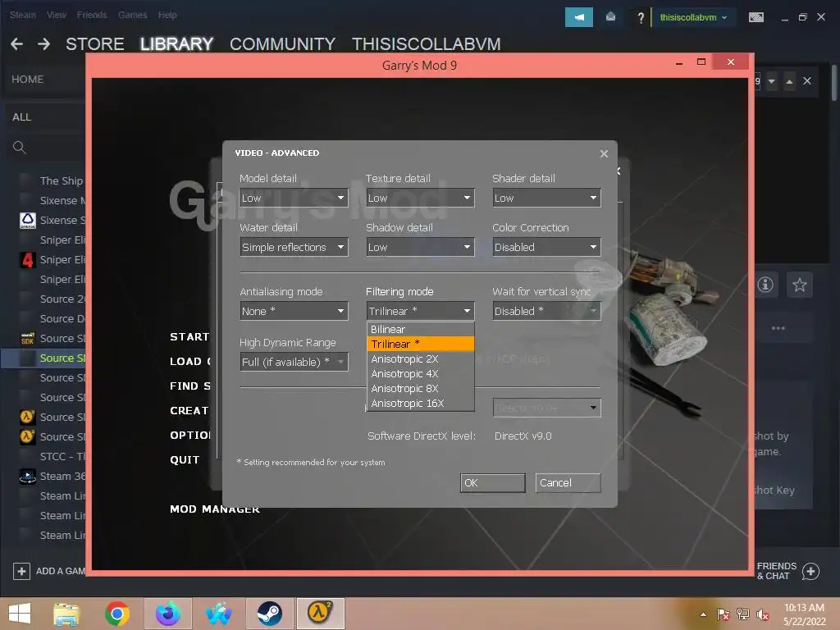Click QUIT in game menu

[x=185, y=460]
